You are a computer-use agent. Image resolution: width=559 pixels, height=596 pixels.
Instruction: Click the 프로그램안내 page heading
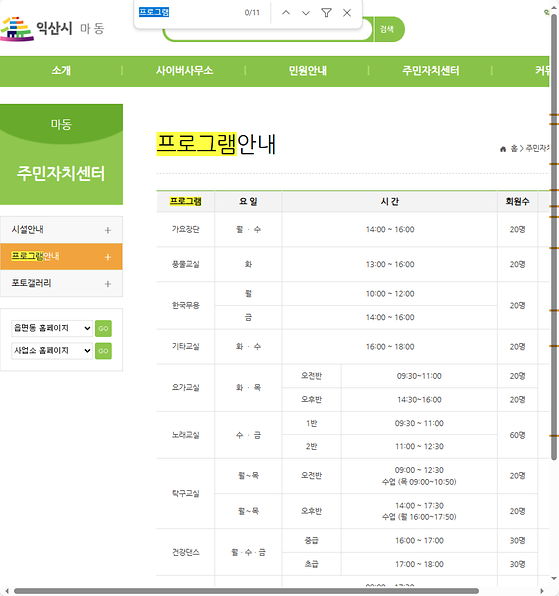tap(216, 144)
